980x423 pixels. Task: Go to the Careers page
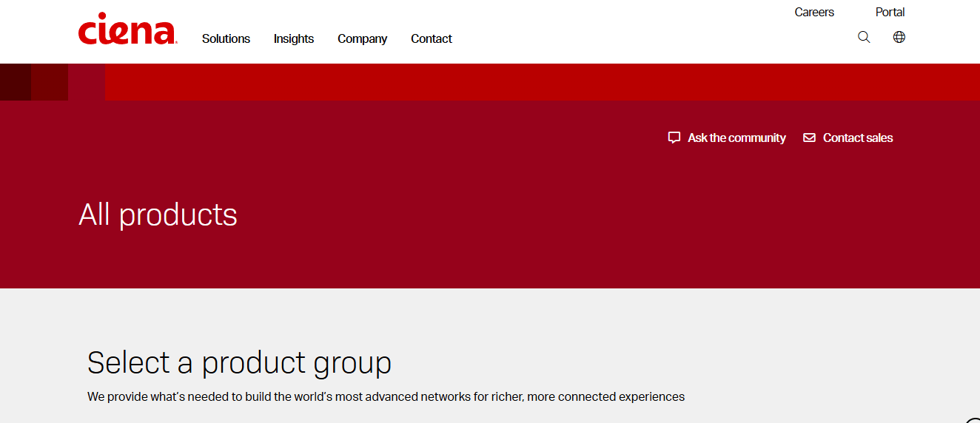click(x=814, y=12)
